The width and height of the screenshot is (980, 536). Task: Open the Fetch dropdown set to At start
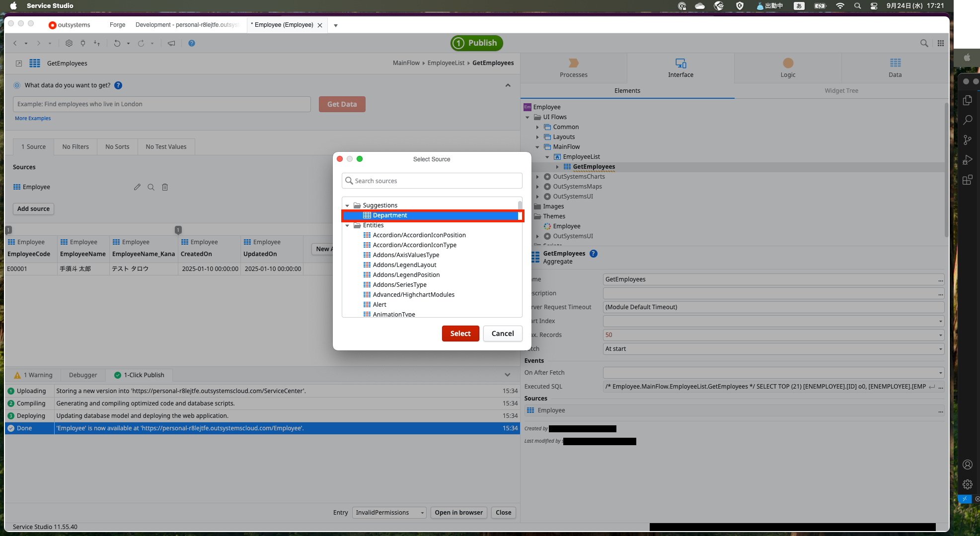point(773,349)
